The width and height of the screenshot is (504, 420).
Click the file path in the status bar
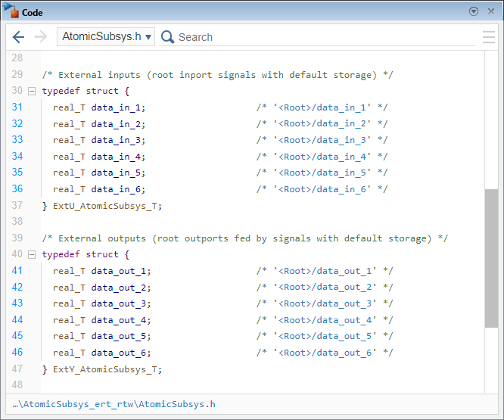click(114, 404)
